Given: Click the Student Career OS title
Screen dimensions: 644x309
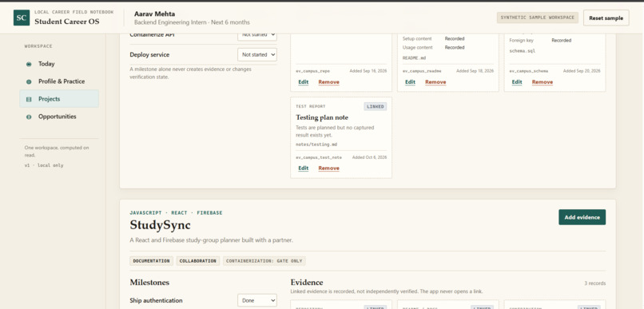Looking at the screenshot, I should coord(67,22).
